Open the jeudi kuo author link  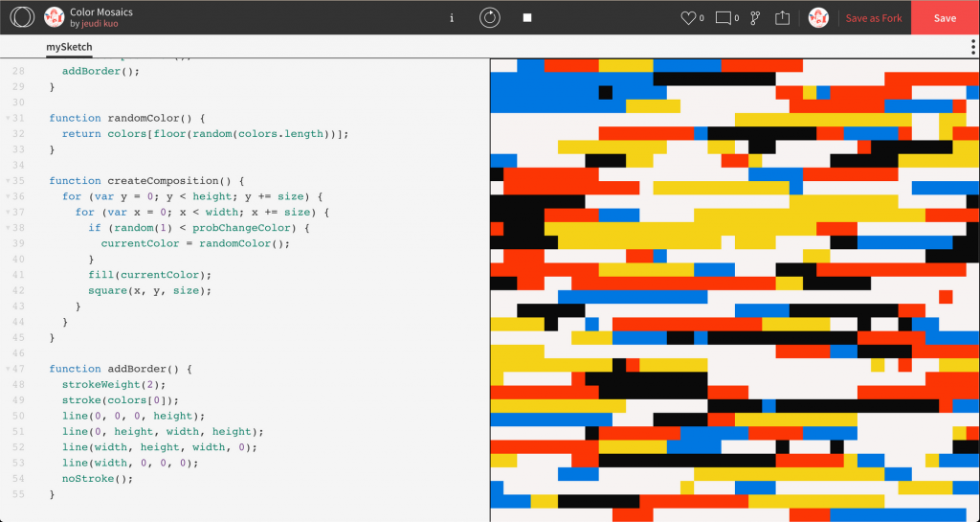[100, 24]
